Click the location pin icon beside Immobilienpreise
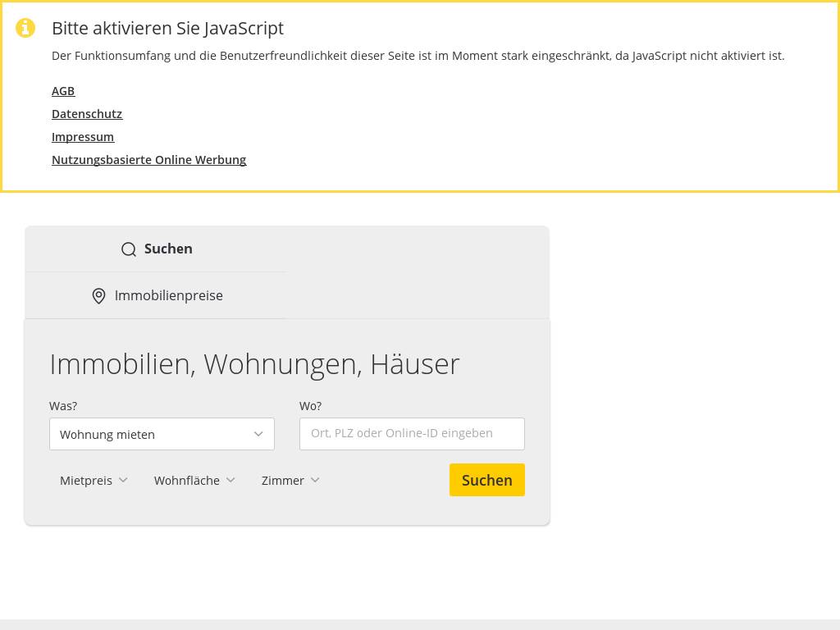 click(x=99, y=296)
